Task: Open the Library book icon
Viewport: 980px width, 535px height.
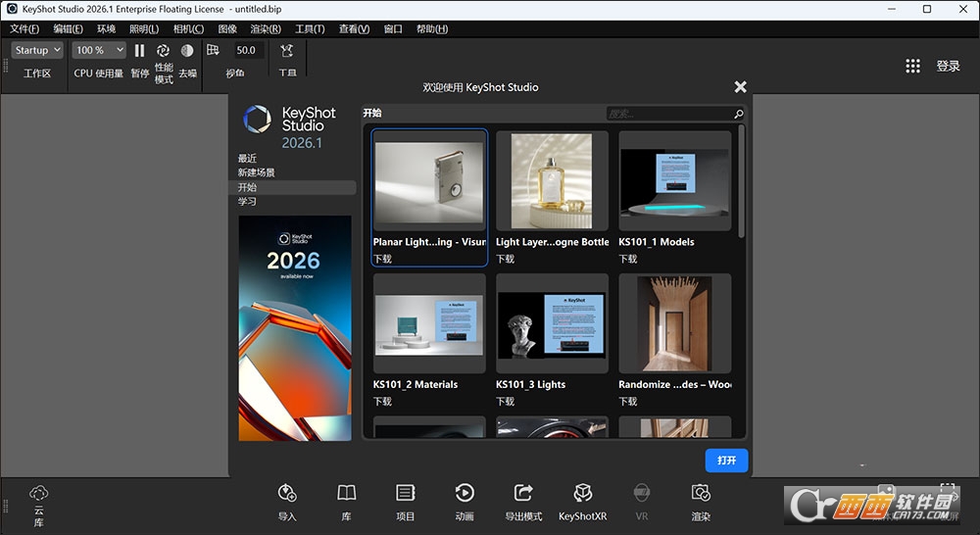Action: pyautogui.click(x=346, y=493)
